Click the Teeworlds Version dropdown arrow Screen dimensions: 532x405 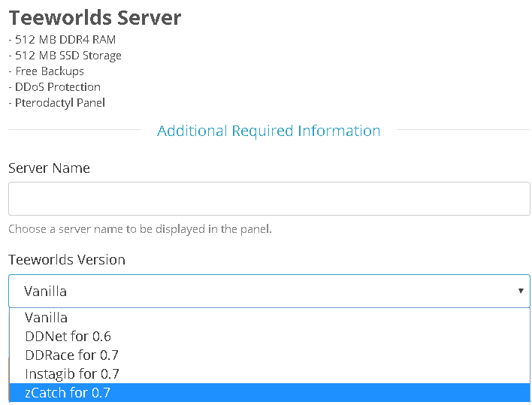pos(521,291)
